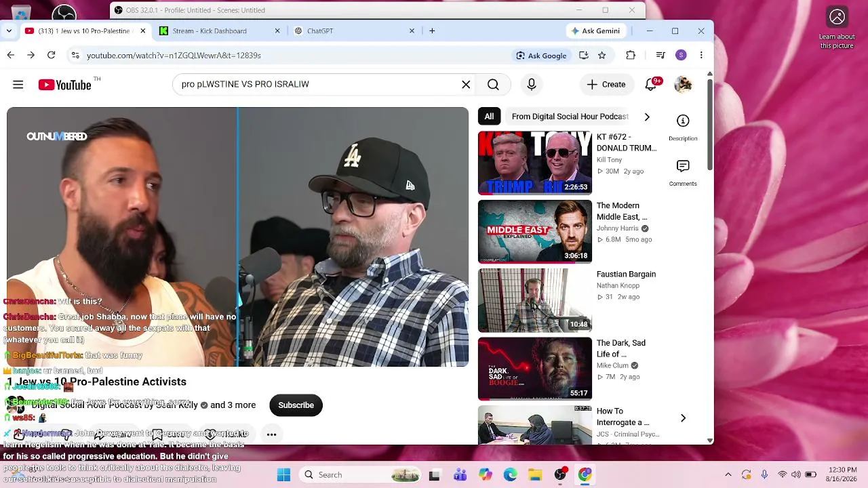The height and width of the screenshot is (488, 868).
Task: Select the 1 Jew vs 10 Pro-Palestine tab
Action: click(x=85, y=30)
